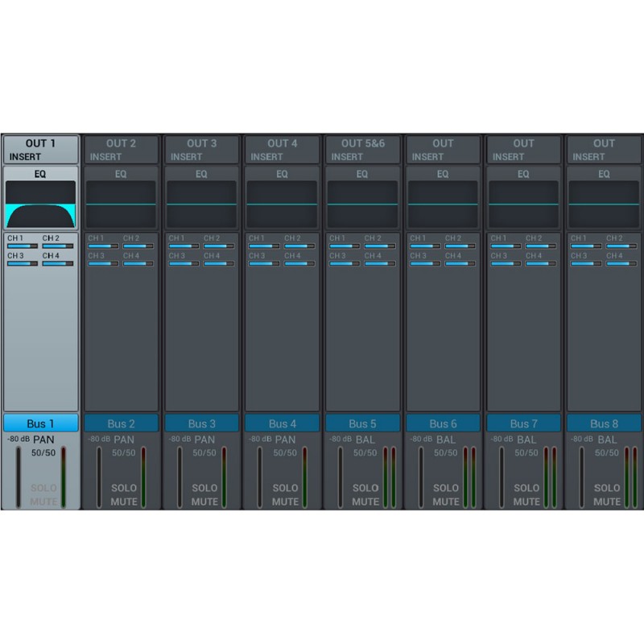Click the stereo level meter on Bus 7
The image size is (644, 644).
(x=549, y=477)
